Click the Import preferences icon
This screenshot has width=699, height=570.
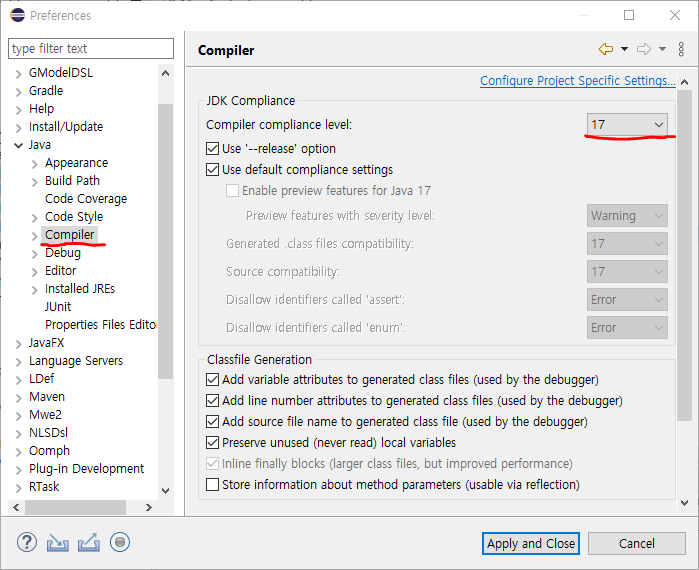(x=58, y=543)
